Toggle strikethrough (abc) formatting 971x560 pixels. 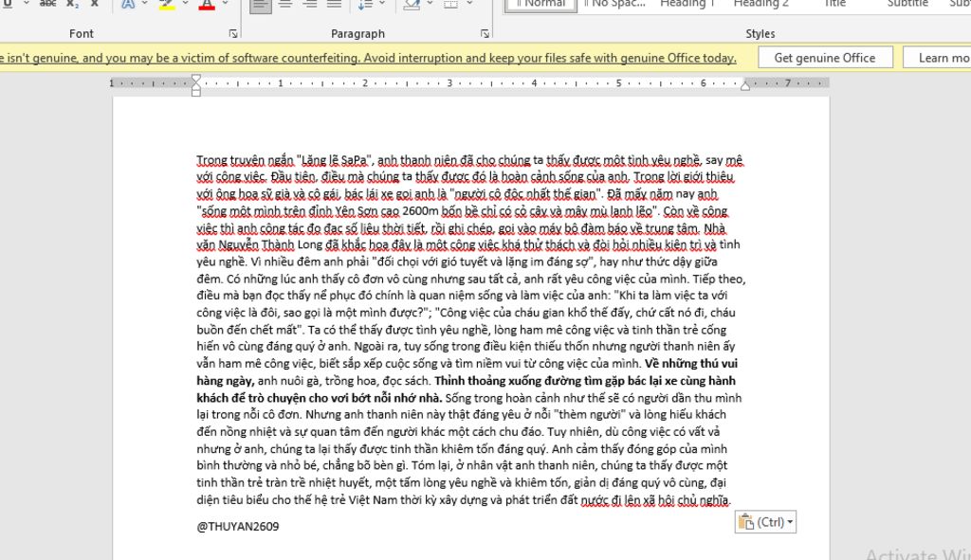pyautogui.click(x=47, y=4)
